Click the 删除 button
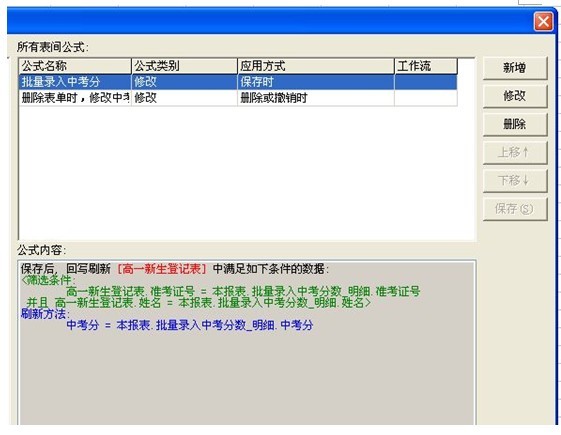The height and width of the screenshot is (435, 561). click(515, 124)
